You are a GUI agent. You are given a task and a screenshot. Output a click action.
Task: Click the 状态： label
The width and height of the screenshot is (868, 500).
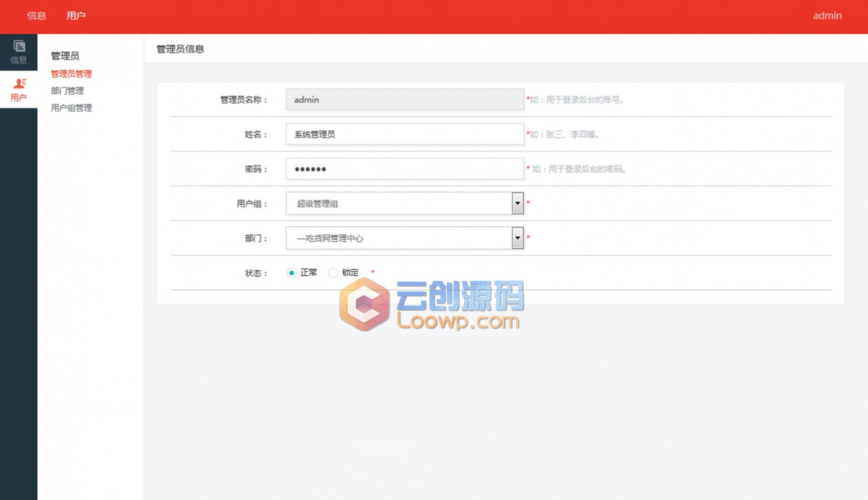(x=256, y=273)
